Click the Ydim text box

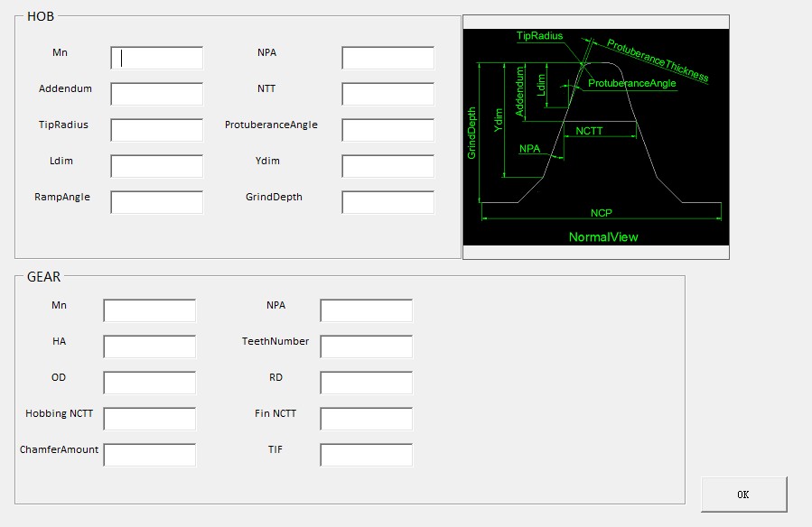[387, 167]
